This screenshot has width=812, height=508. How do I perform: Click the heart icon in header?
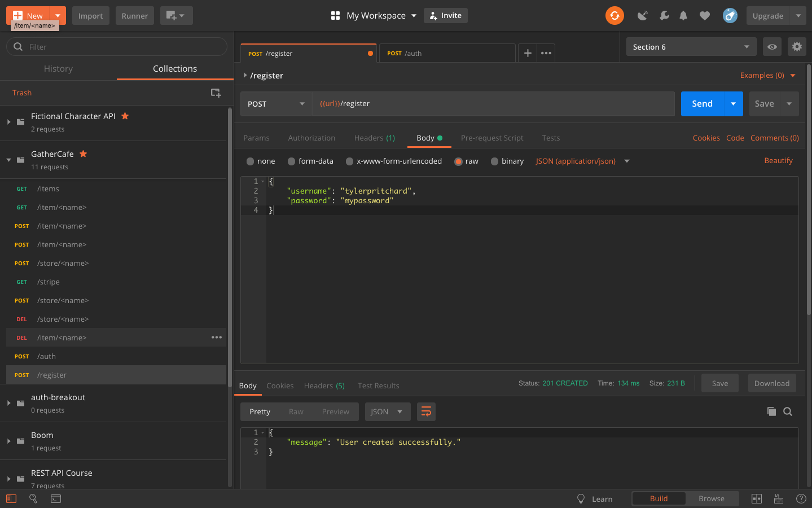point(705,16)
